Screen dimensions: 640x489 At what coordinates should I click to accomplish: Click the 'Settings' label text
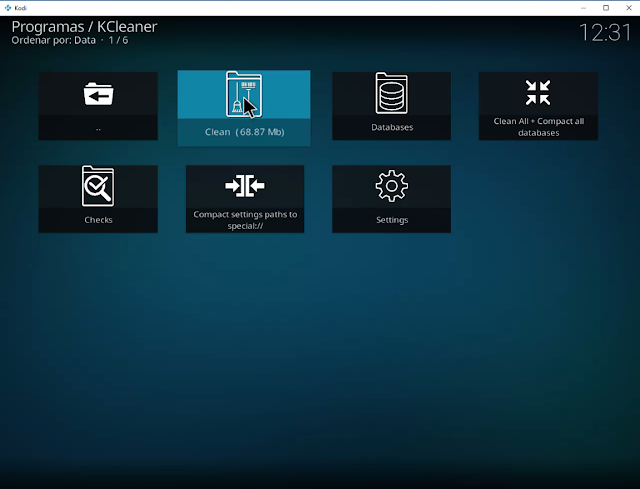coord(392,220)
